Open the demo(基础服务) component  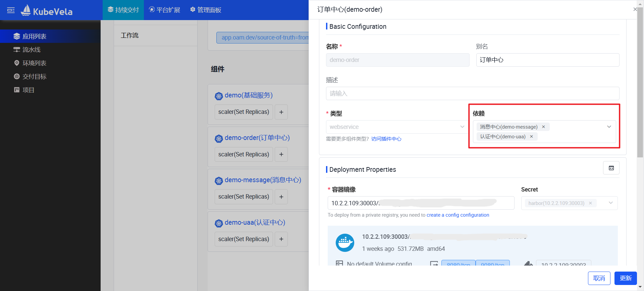pos(249,95)
